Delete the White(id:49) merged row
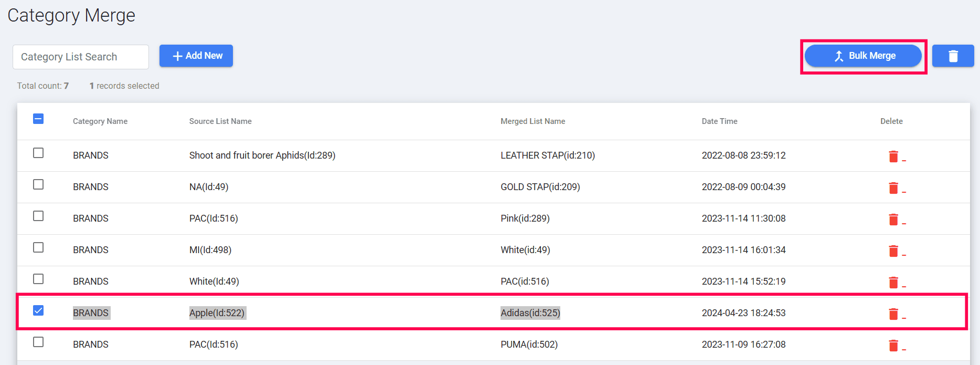This screenshot has width=980, height=365. (x=893, y=251)
